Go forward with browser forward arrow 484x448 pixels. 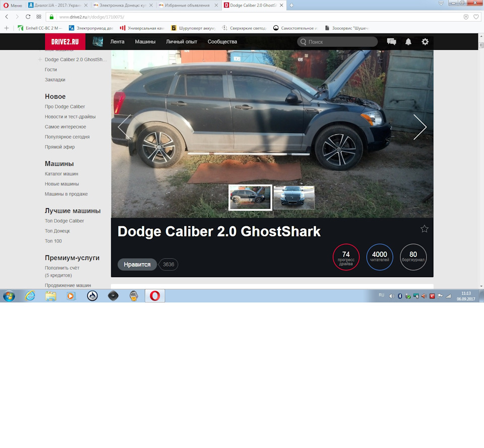17,17
